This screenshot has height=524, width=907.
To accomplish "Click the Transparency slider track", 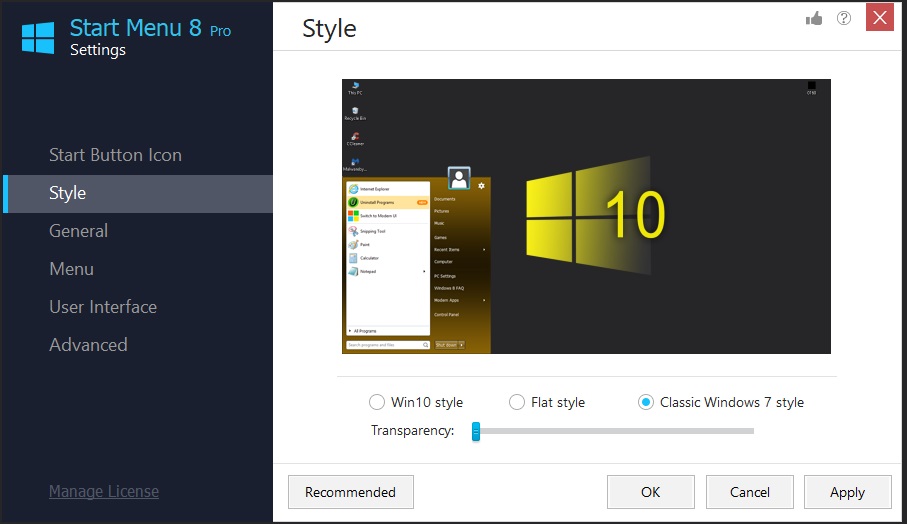I will [614, 431].
